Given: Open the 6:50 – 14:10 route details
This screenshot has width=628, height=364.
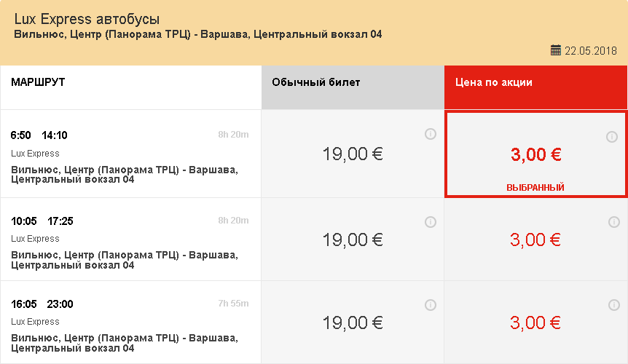Looking at the screenshot, I should coord(130,154).
